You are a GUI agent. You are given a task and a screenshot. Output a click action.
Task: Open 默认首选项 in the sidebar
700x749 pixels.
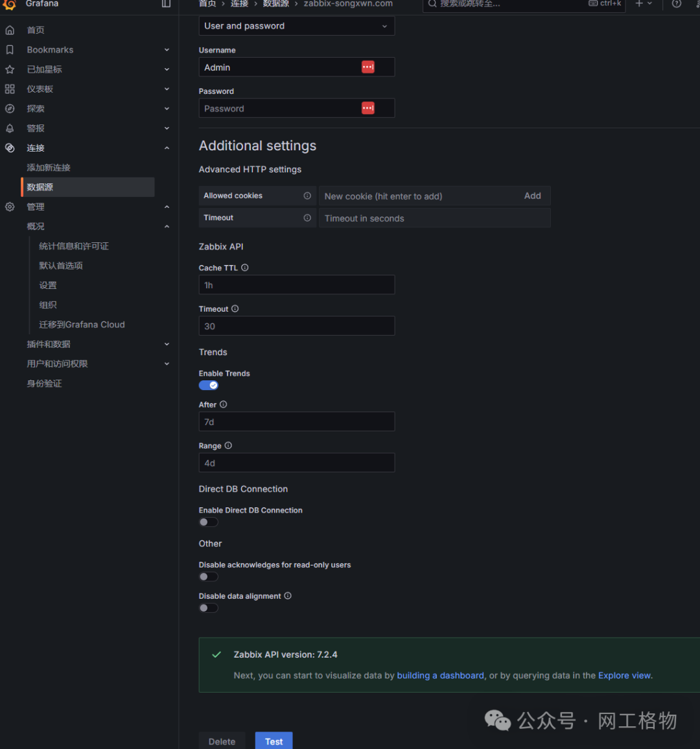point(61,266)
